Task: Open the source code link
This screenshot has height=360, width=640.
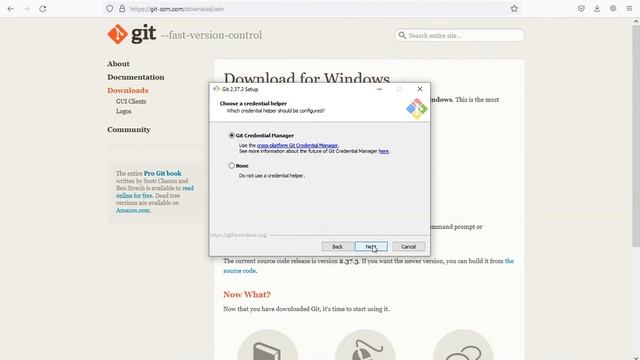Action: (x=240, y=271)
